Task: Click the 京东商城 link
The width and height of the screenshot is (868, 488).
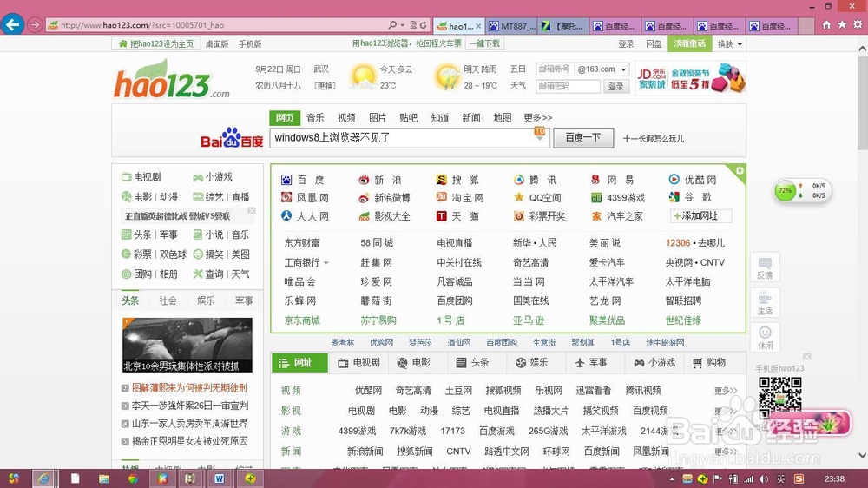Action: click(x=302, y=320)
